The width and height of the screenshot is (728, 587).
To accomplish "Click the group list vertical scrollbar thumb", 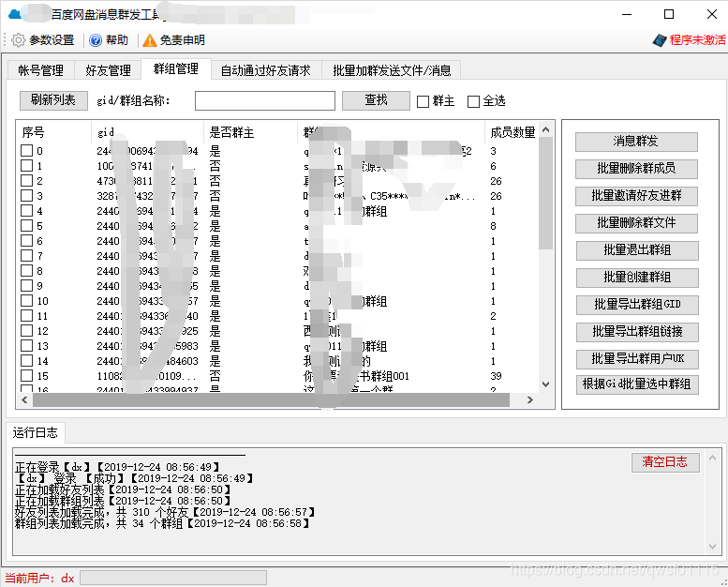I will tap(546, 193).
